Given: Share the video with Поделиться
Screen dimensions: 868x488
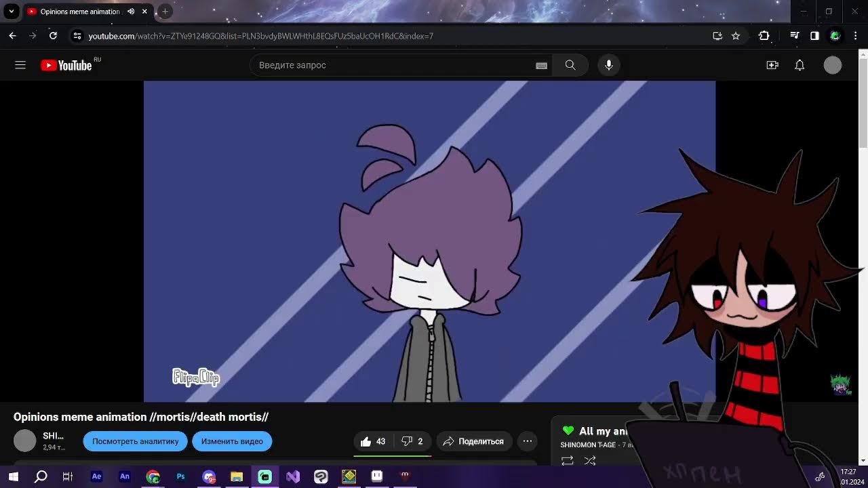Looking at the screenshot, I should 474,441.
